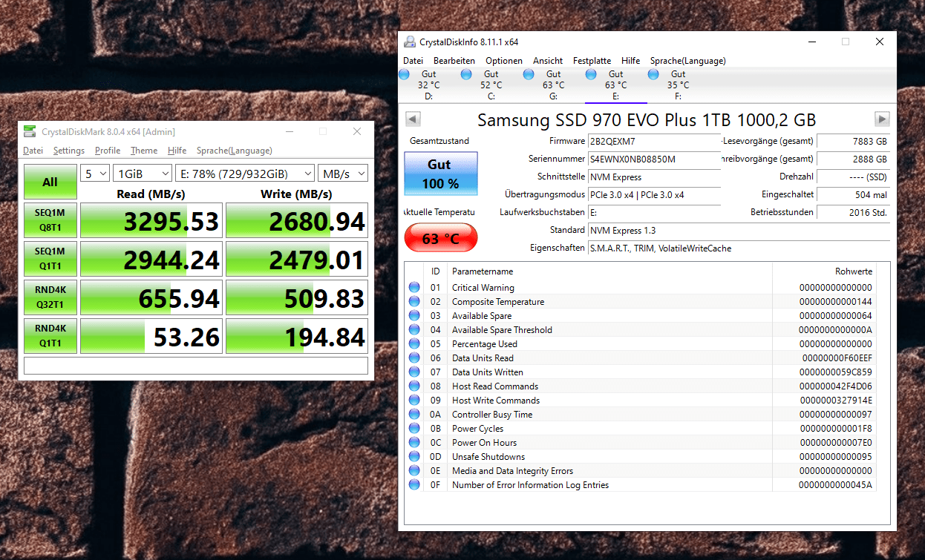Click status circle for Available Spare Threshold row
This screenshot has height=560, width=925.
(x=414, y=329)
